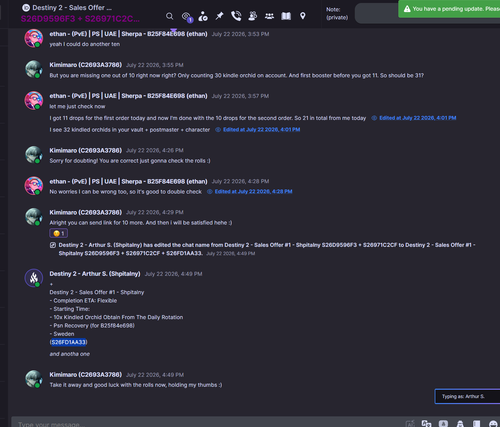The image size is (500, 427).
Task: Click 'Edited at July 22 2026, 4:01 PM' after 21 total
Action: [x=418, y=118]
